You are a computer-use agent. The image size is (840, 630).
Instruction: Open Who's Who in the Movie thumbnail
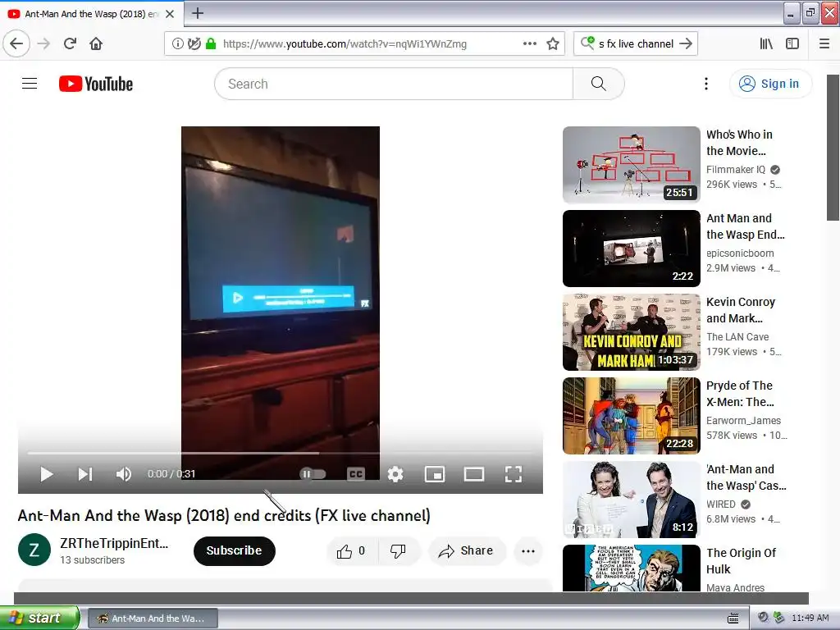631,164
